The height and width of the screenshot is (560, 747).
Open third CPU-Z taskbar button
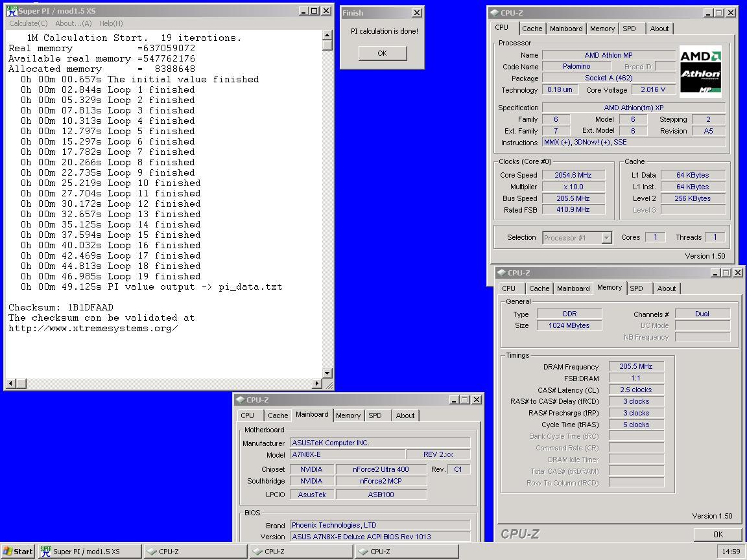point(407,552)
